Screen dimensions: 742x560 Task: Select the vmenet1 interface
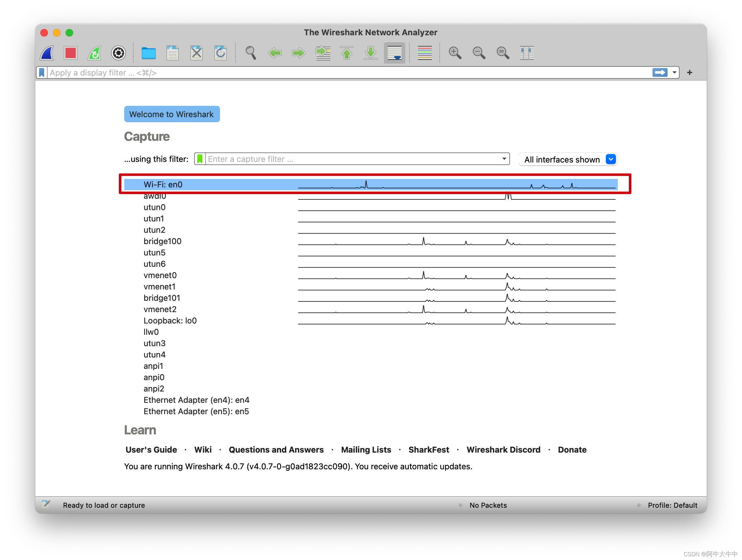point(371,287)
